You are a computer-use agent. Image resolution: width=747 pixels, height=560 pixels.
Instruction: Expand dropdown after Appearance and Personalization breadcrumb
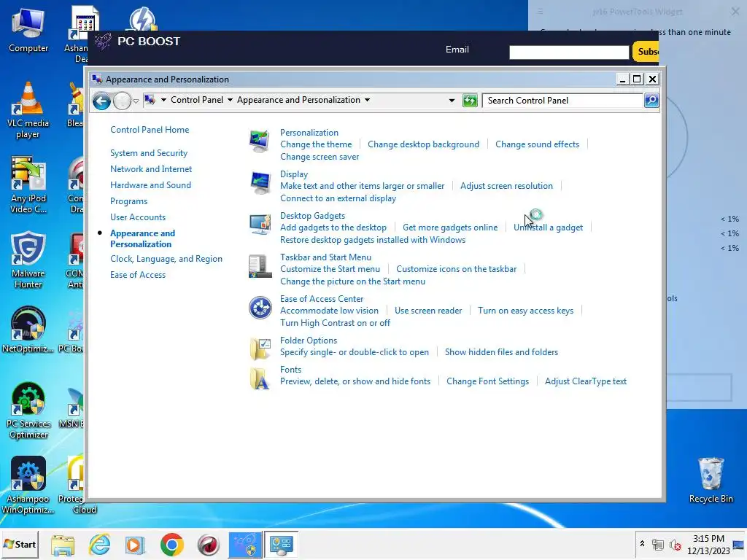(x=368, y=100)
